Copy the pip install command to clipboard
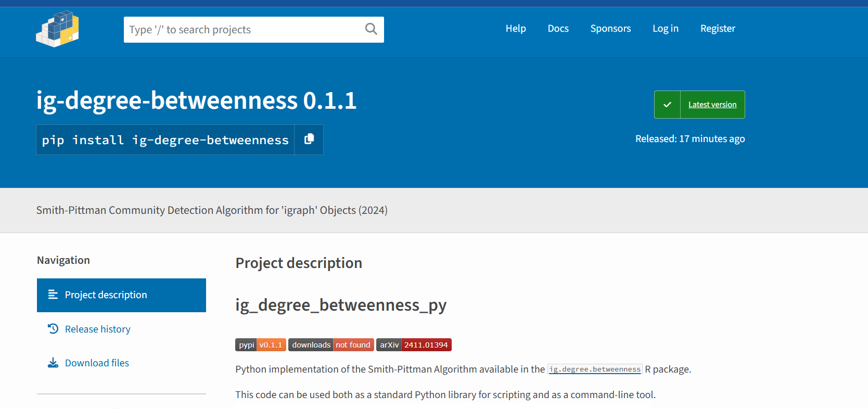The image size is (868, 409). 309,139
